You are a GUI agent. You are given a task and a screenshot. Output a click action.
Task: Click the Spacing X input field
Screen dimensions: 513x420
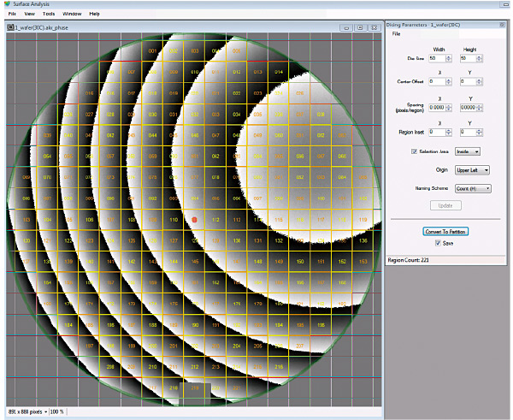(x=438, y=108)
